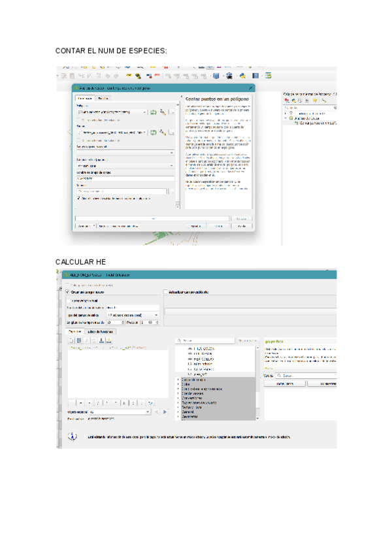Open the preview feature dropdown in Field Calculator

[120, 412]
